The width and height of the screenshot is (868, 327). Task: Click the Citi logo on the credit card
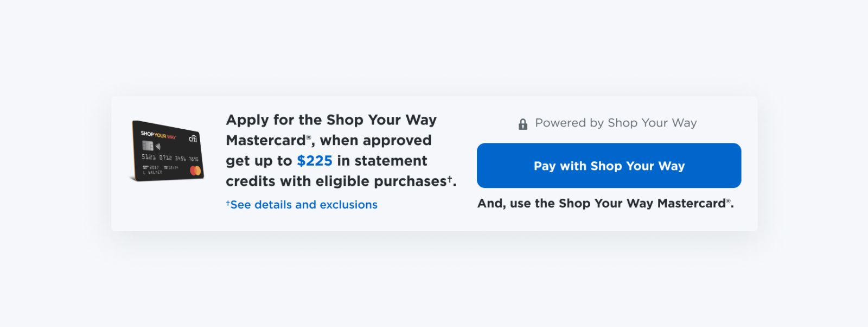[193, 139]
